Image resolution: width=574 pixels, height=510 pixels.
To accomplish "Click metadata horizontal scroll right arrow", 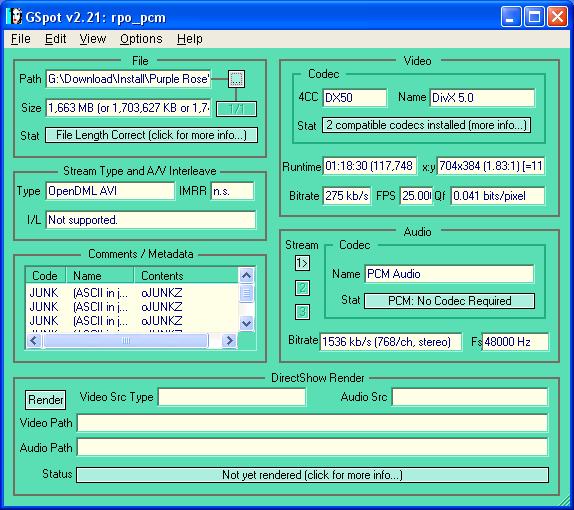I will point(230,341).
